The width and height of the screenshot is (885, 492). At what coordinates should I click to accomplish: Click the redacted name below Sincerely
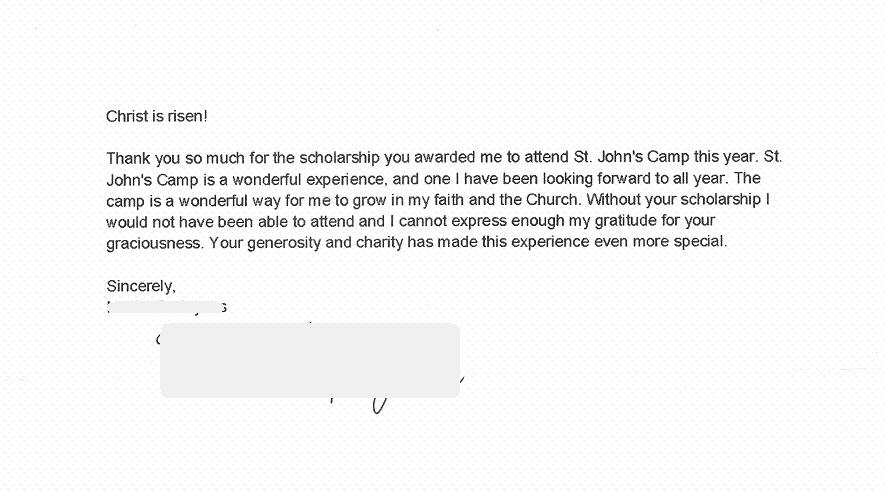point(167,308)
